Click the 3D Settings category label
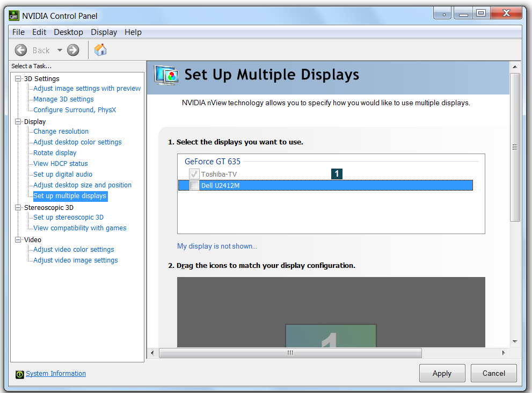This screenshot has height=393, width=532. pos(41,79)
